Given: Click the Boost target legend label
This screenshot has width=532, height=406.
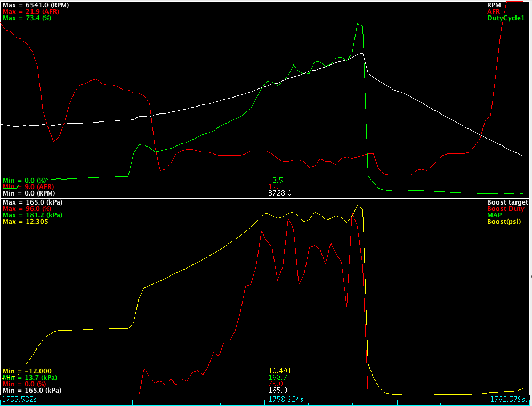Looking at the screenshot, I should [x=506, y=202].
